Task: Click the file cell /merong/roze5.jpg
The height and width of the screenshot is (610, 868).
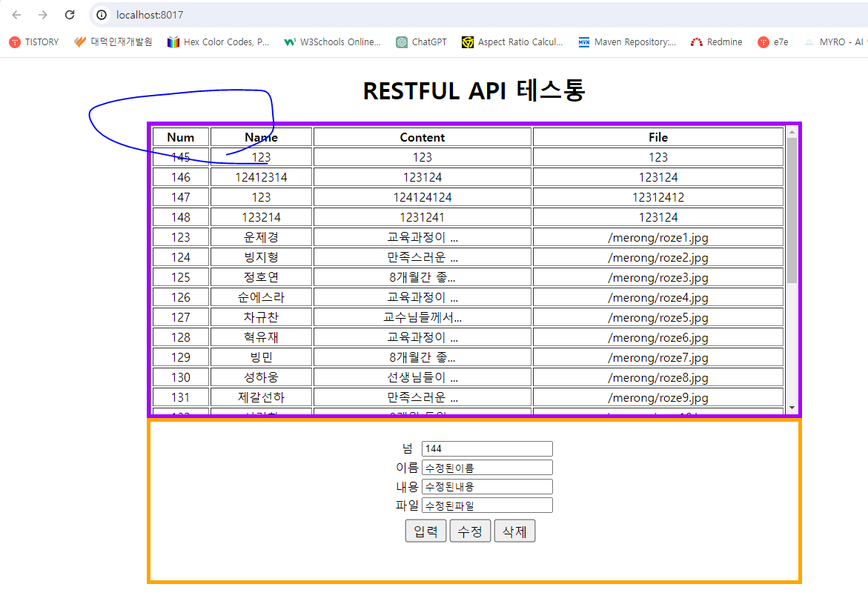Action: [x=658, y=317]
